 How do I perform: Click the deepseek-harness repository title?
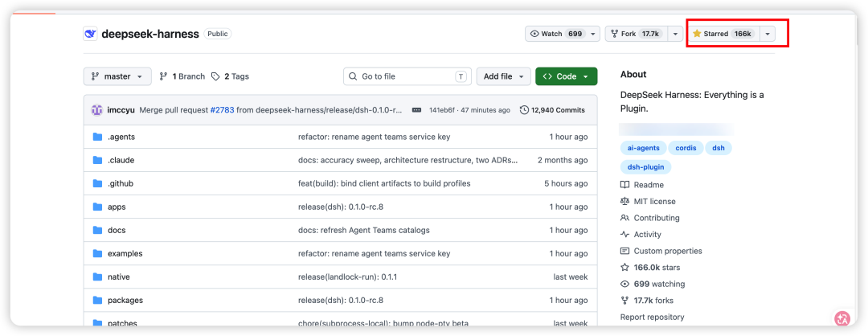150,34
